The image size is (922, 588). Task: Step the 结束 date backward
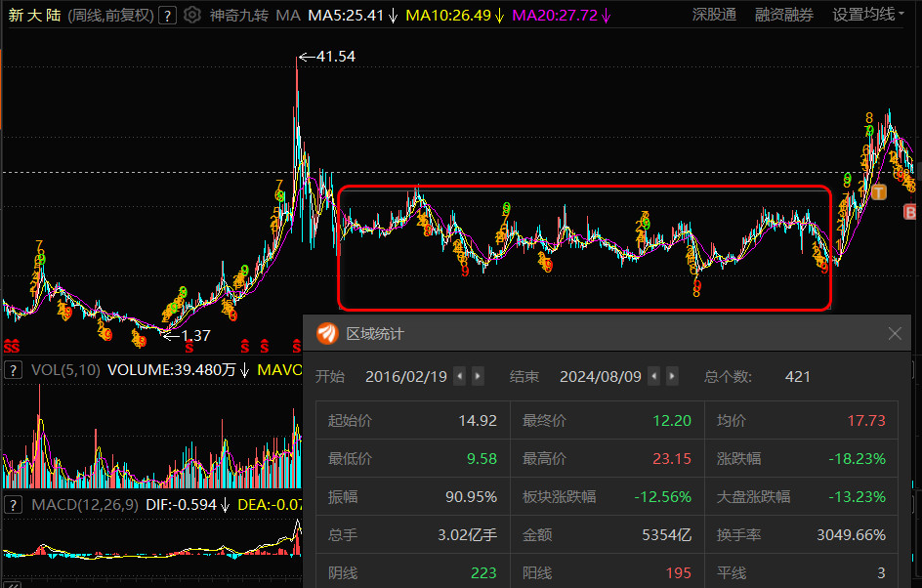[x=653, y=376]
